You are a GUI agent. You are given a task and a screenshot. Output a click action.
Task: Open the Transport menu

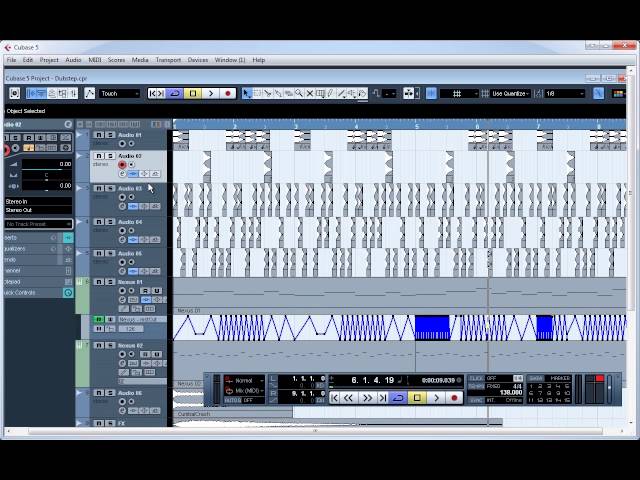168,60
